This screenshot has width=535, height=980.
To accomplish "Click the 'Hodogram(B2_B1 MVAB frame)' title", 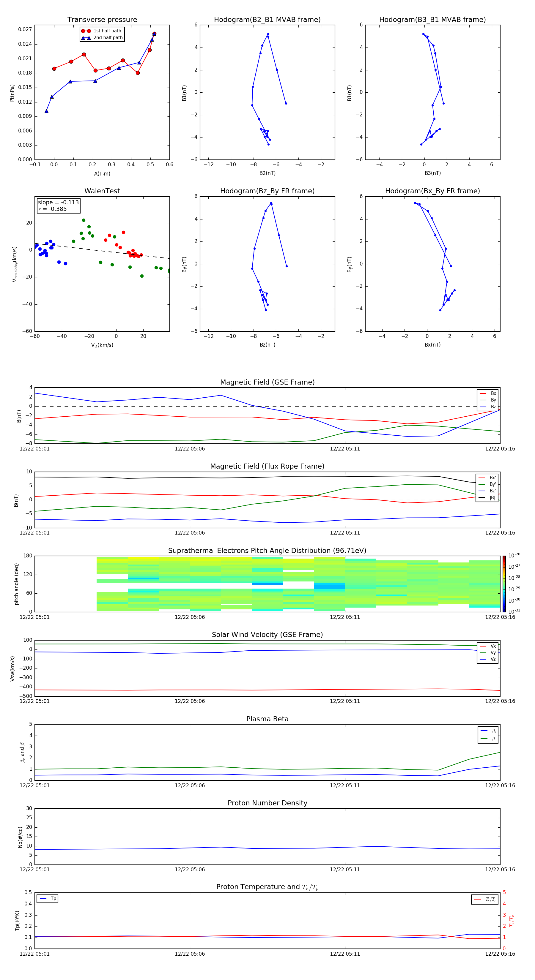I will [x=267, y=20].
